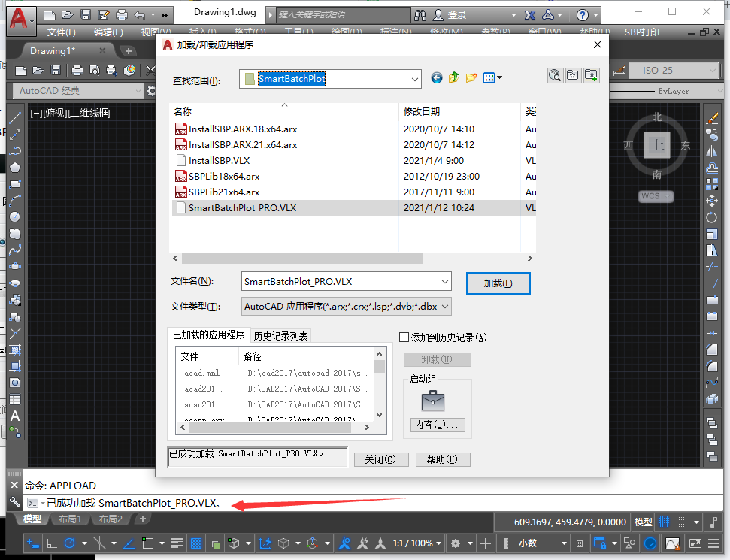
Task: Click the Help question mark icon
Action: click(582, 15)
